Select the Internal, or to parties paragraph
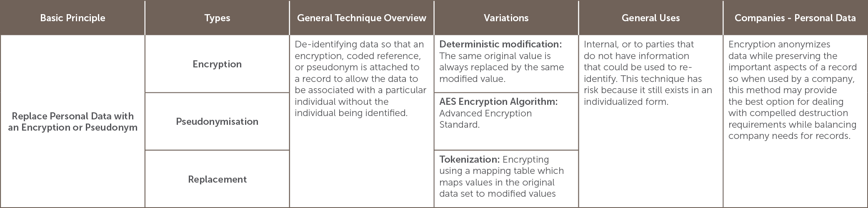868x208 pixels. [648, 73]
